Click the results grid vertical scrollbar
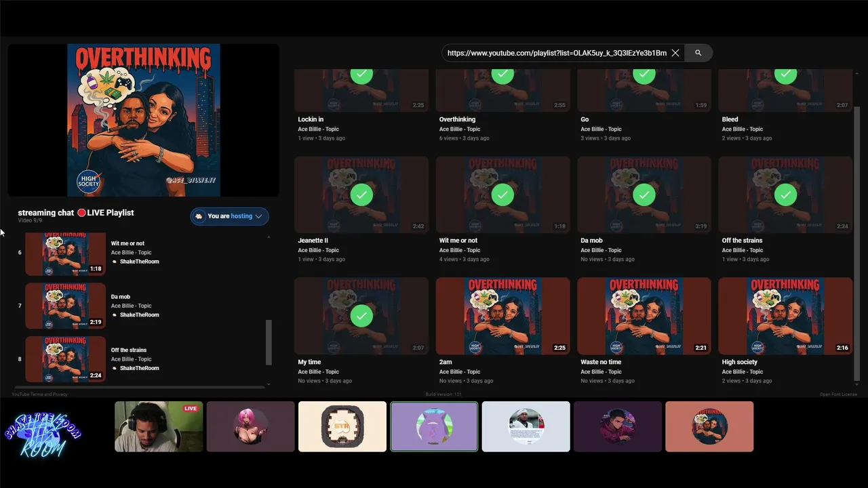This screenshot has height=488, width=868. (x=857, y=243)
